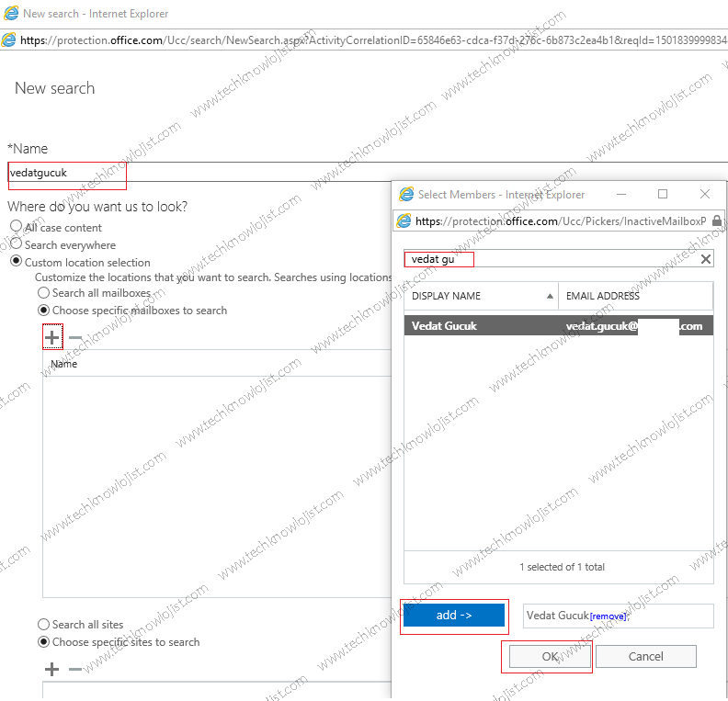Click the IE page icon beside the New search URL

(8, 40)
